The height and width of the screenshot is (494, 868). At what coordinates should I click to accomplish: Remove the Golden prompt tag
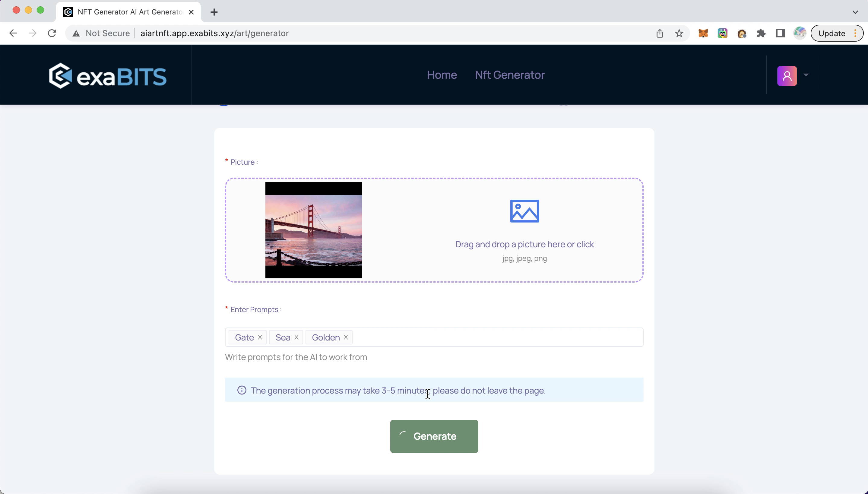pyautogui.click(x=346, y=337)
